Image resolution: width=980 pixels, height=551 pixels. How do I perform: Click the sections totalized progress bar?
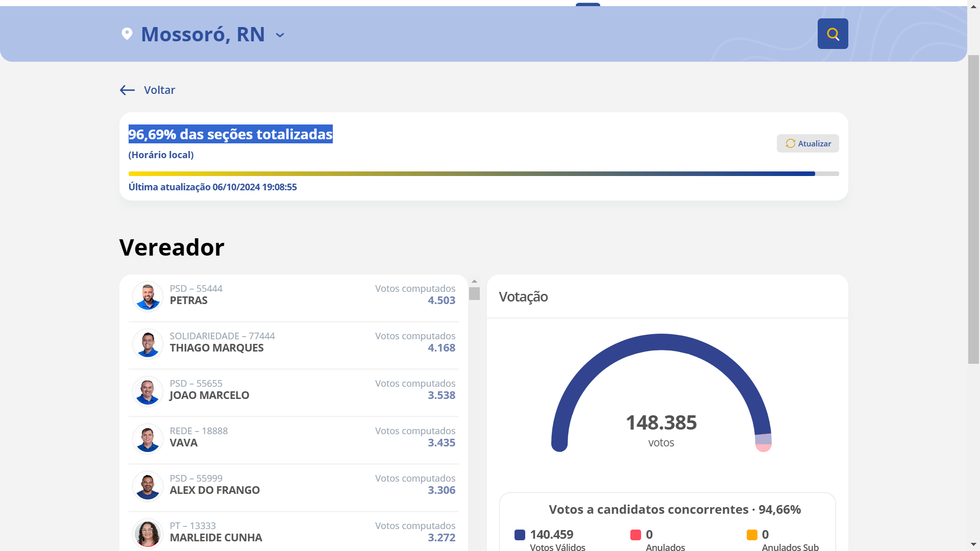coord(483,174)
